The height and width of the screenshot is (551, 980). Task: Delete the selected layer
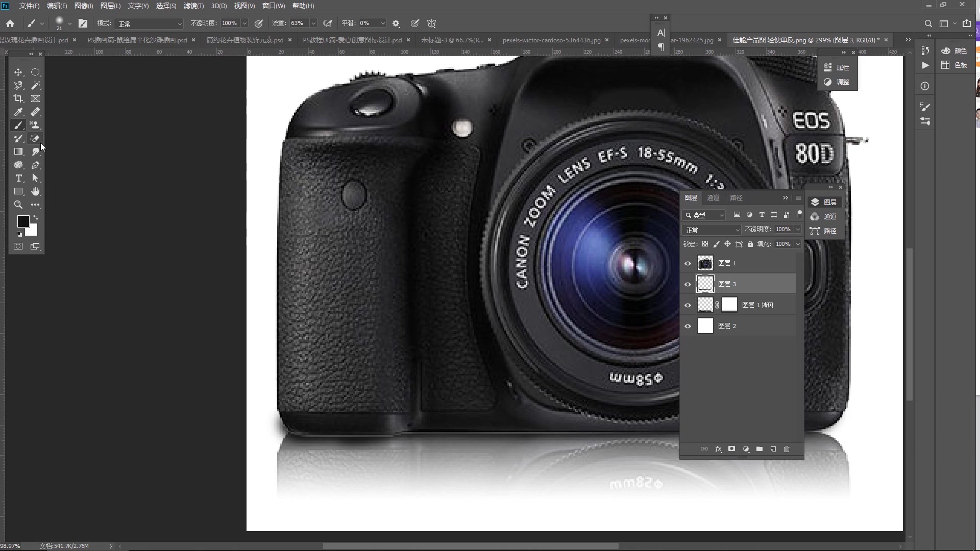click(x=787, y=449)
